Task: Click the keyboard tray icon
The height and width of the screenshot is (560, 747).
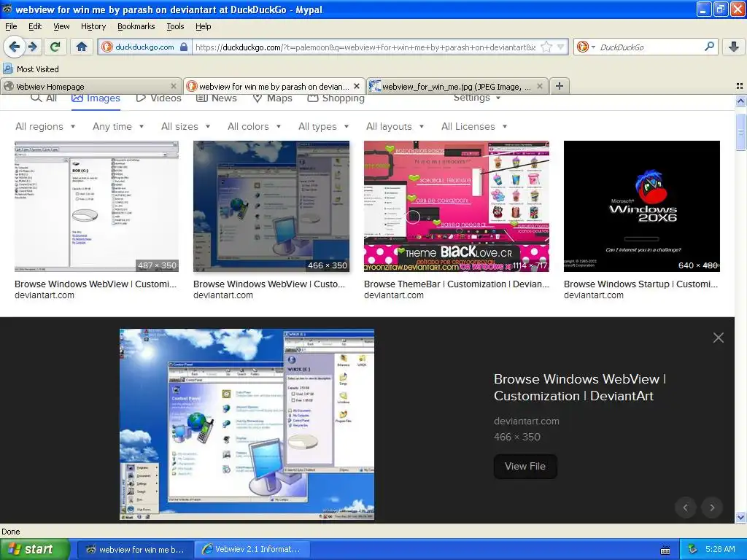Action: click(665, 550)
